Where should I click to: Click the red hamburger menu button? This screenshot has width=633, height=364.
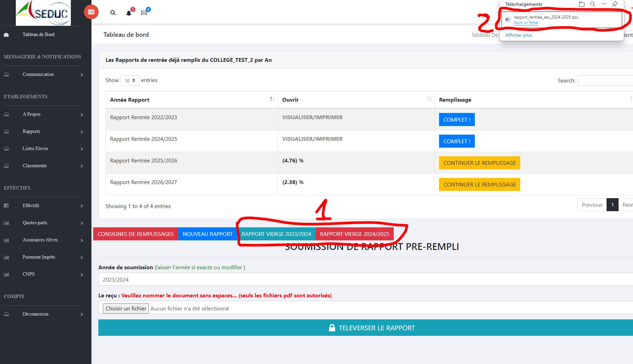(x=91, y=12)
